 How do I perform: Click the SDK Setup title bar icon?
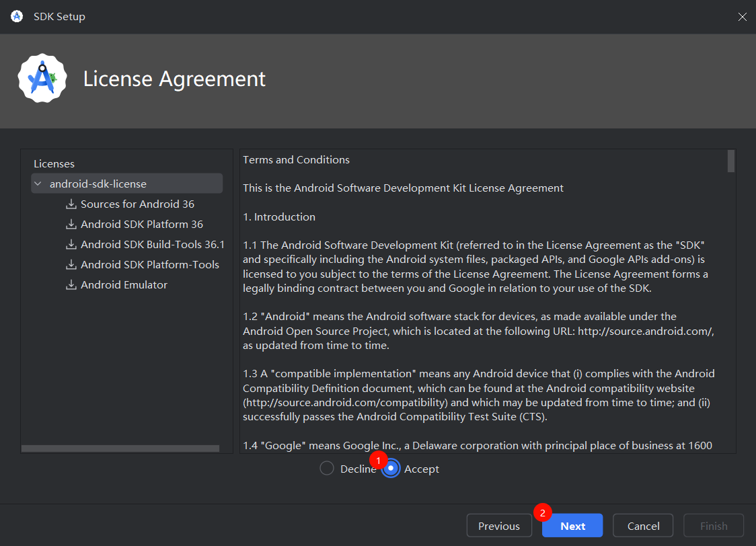pos(17,16)
